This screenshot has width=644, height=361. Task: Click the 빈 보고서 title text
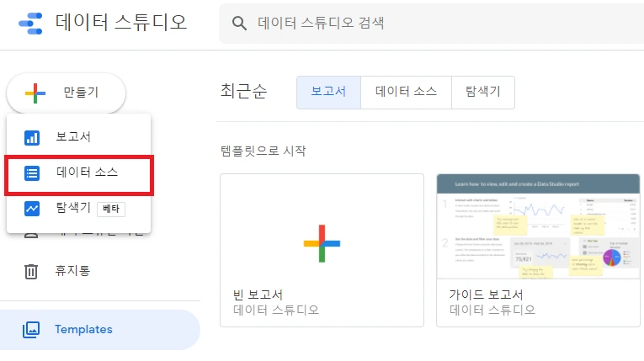click(258, 295)
